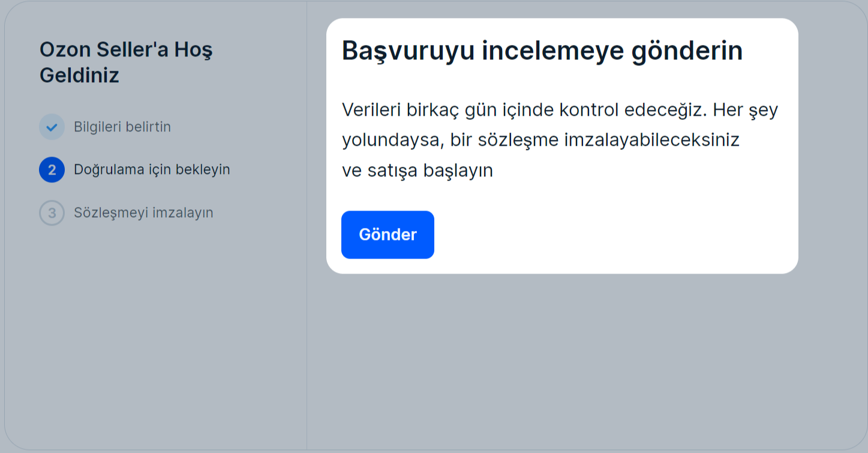Screen dimensions: 868x453
Task: Click the vertical divider beside the sidebar
Action: pyautogui.click(x=307, y=226)
